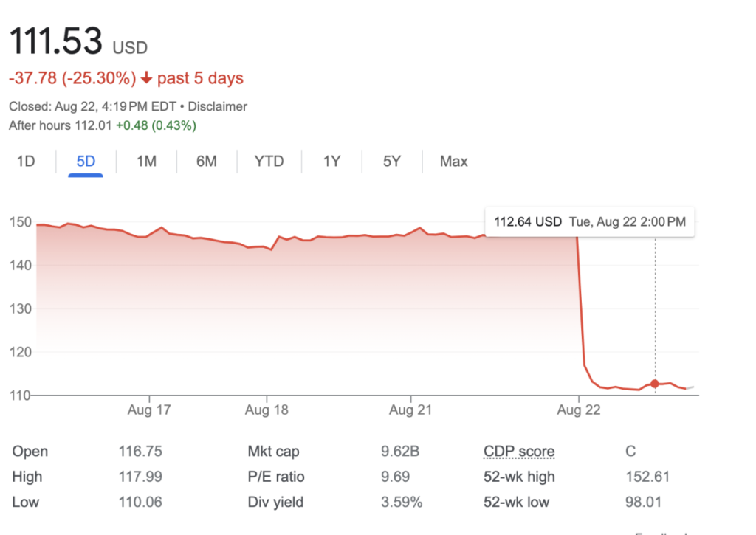Click the CDP score label
Image resolution: width=756 pixels, height=535 pixels.
[518, 452]
